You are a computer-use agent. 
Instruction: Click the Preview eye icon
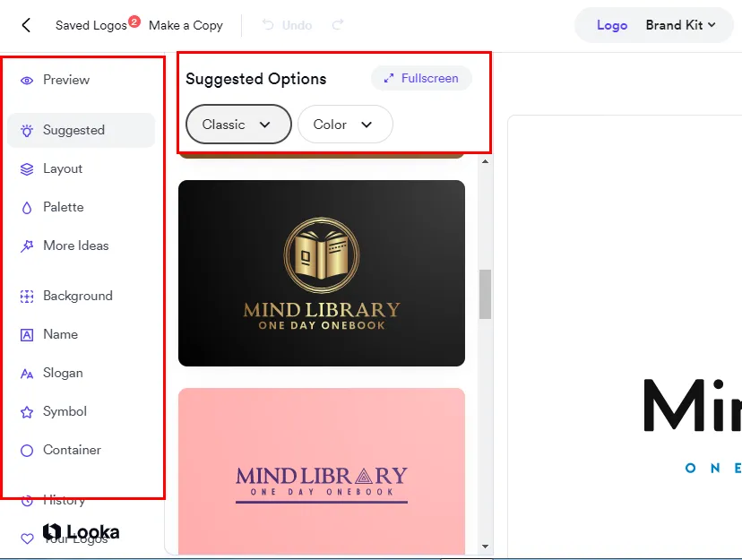[27, 81]
